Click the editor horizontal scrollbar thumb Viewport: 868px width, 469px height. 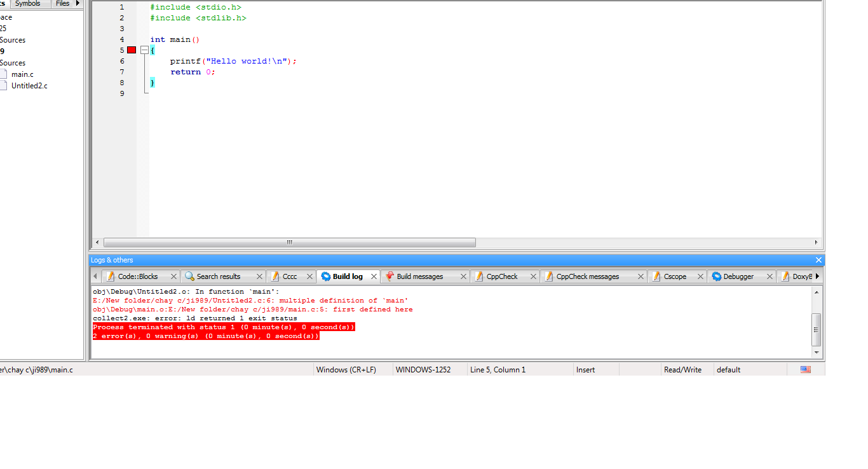pos(289,242)
